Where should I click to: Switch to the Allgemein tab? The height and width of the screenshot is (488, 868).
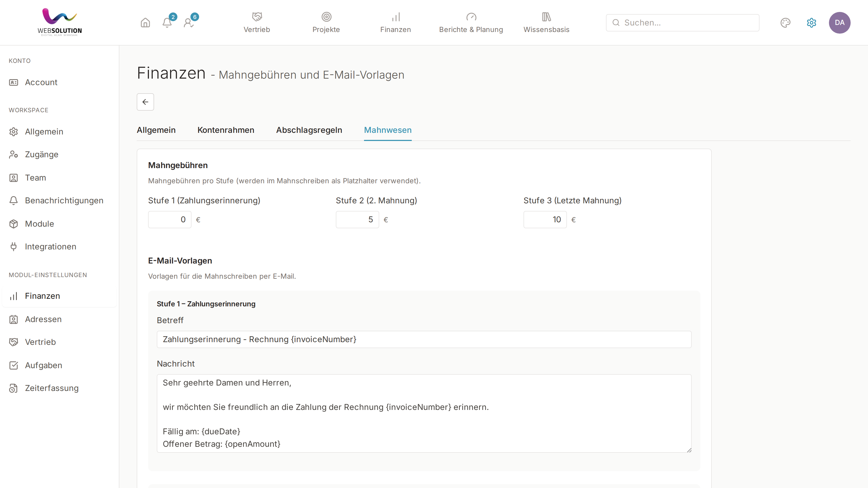point(156,130)
